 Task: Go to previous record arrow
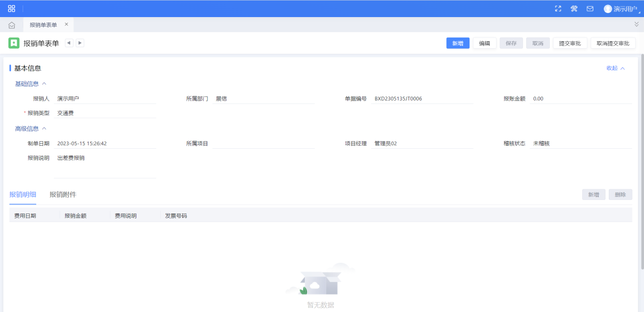click(x=69, y=43)
